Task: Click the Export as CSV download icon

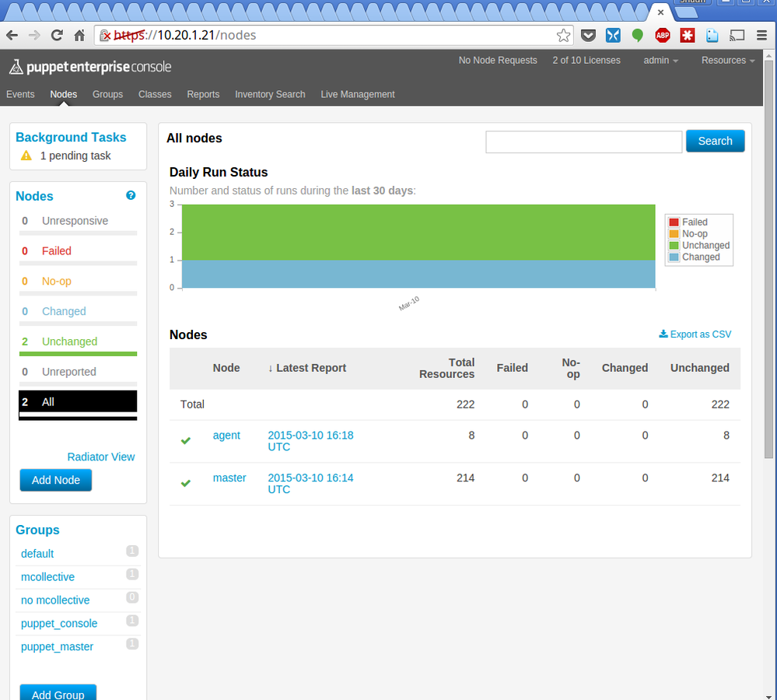Action: tap(663, 334)
